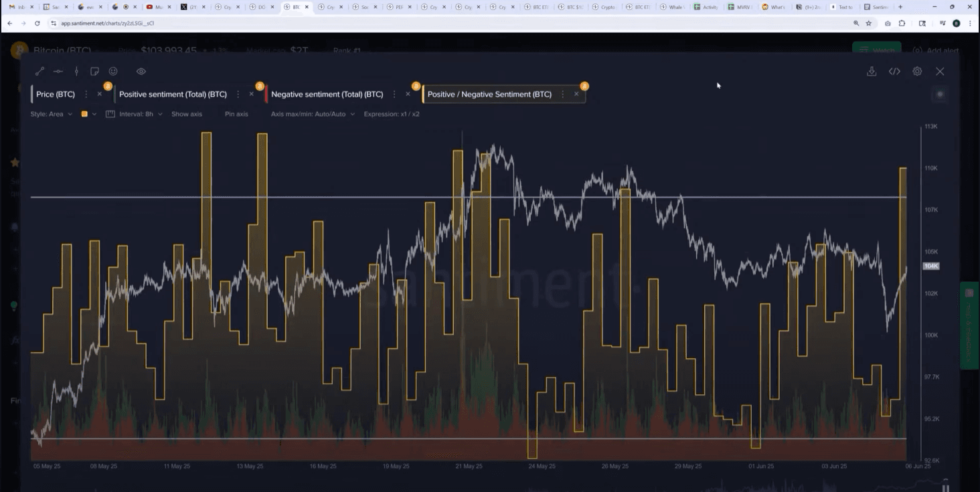Toggle Pin axis option

[236, 114]
